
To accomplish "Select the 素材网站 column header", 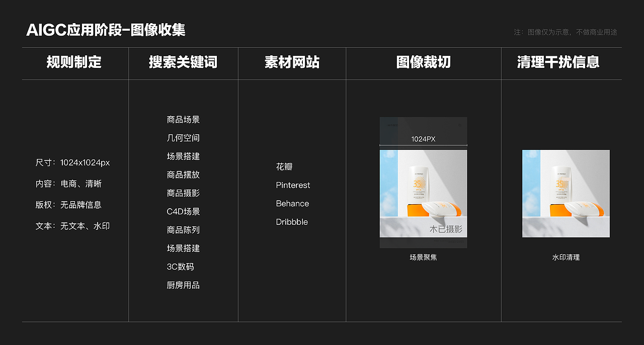I will [x=292, y=63].
